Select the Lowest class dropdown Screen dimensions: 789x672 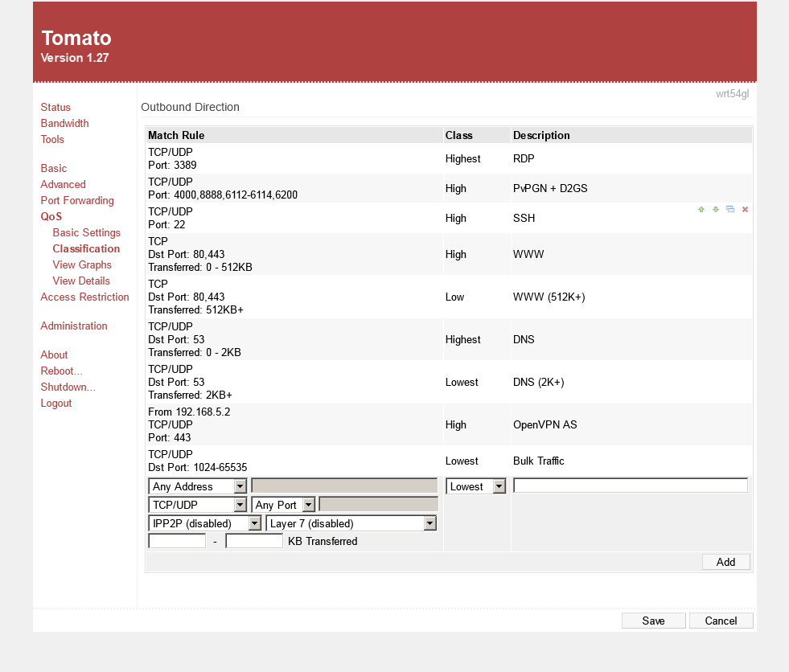pos(476,486)
